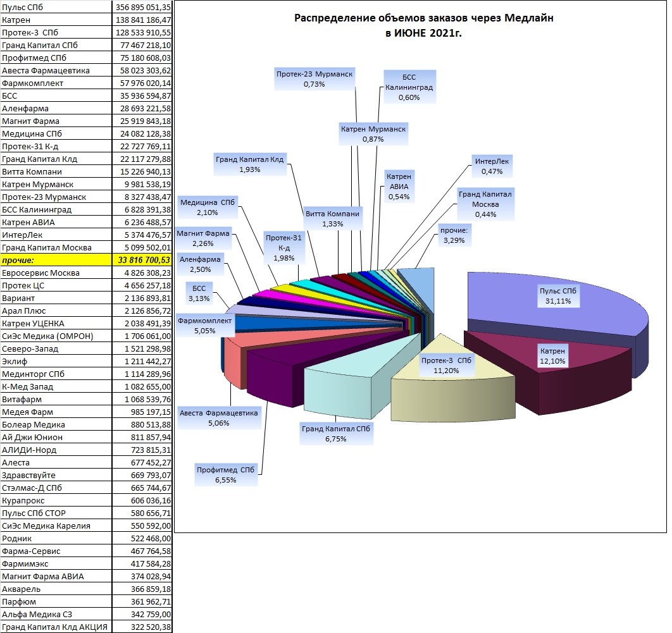Click cell value 138 841 186,47
Screen dimensions: 672x633
pos(142,20)
